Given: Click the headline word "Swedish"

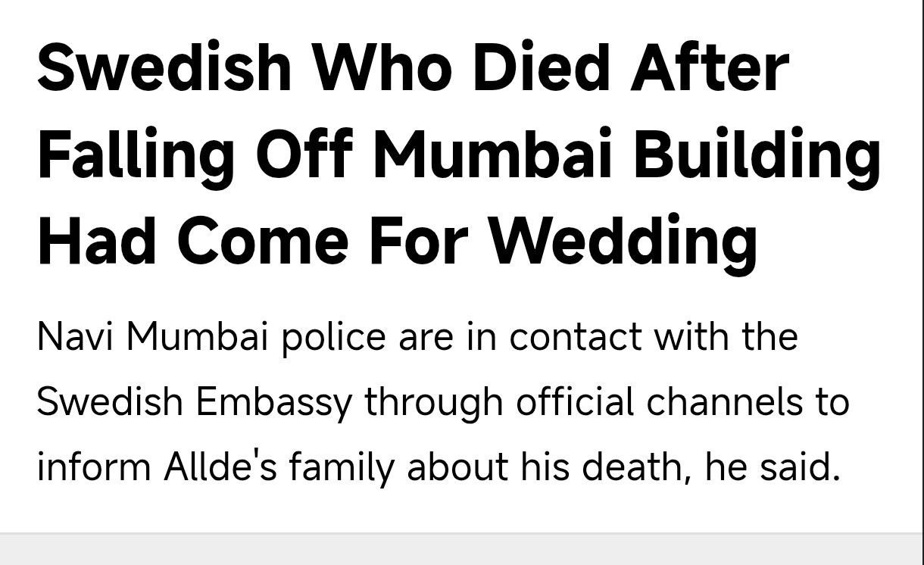Looking at the screenshot, I should coord(164,67).
